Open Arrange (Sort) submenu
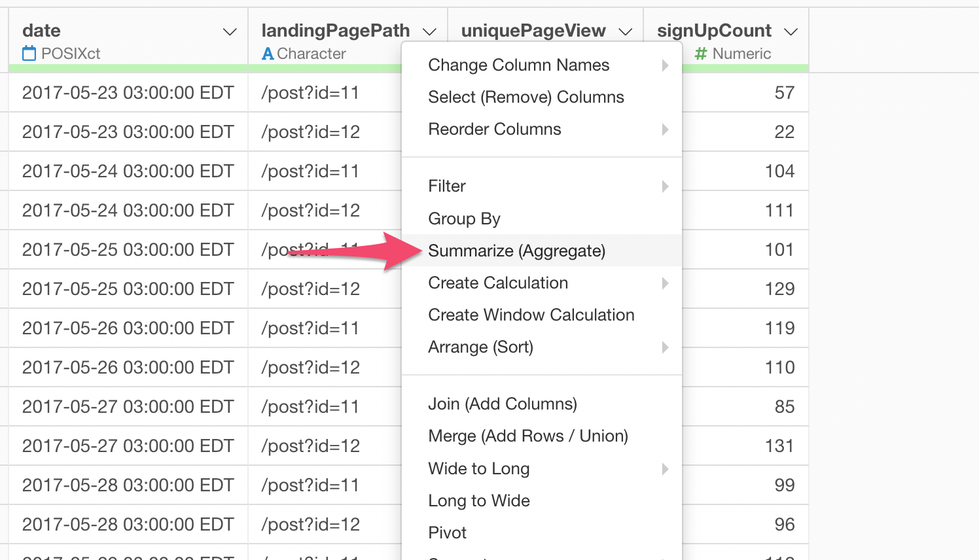The image size is (979, 560). (480, 347)
